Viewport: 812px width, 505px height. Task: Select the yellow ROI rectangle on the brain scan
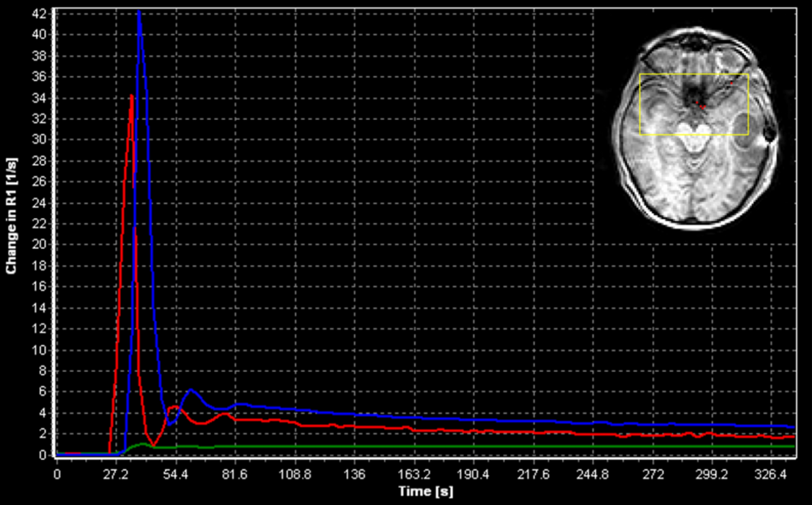click(x=694, y=104)
